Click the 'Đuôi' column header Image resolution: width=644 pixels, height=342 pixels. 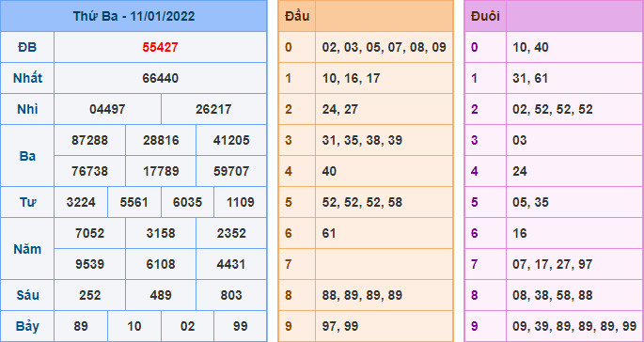click(x=485, y=16)
